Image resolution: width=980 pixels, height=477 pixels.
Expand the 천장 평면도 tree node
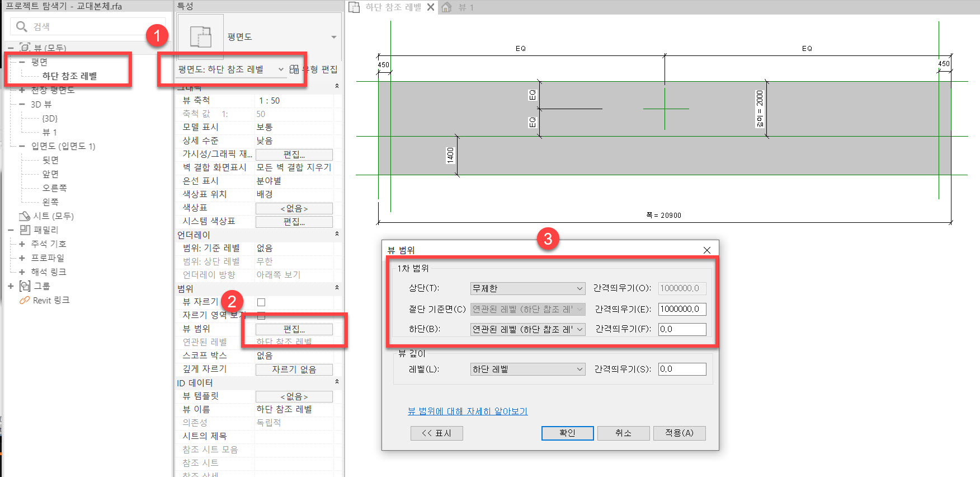tap(22, 90)
